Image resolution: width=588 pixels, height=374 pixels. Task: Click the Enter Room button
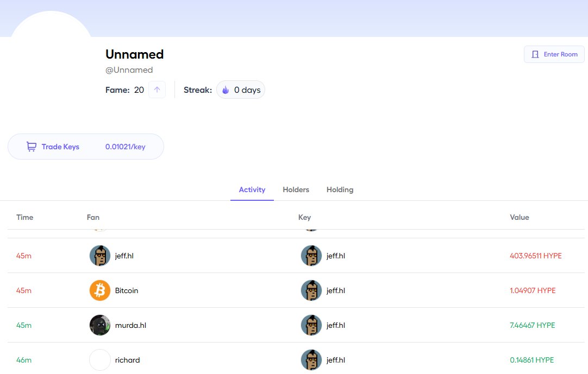(x=554, y=54)
